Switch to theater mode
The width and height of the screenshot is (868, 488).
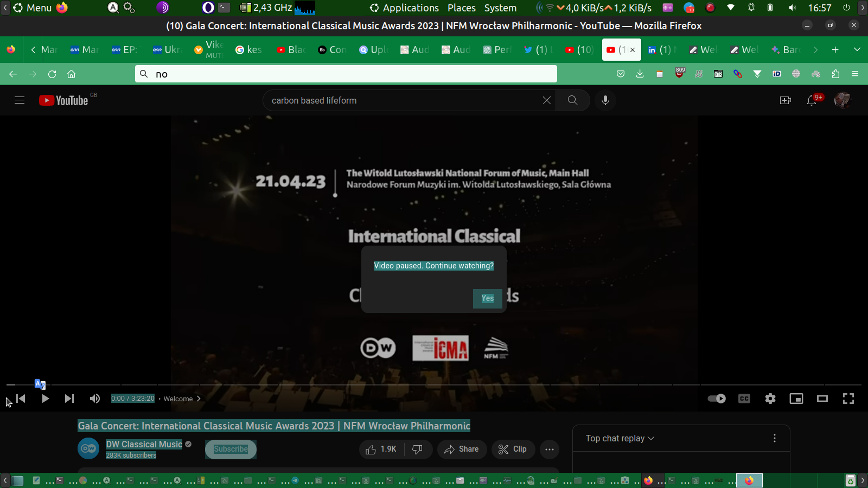(822, 399)
